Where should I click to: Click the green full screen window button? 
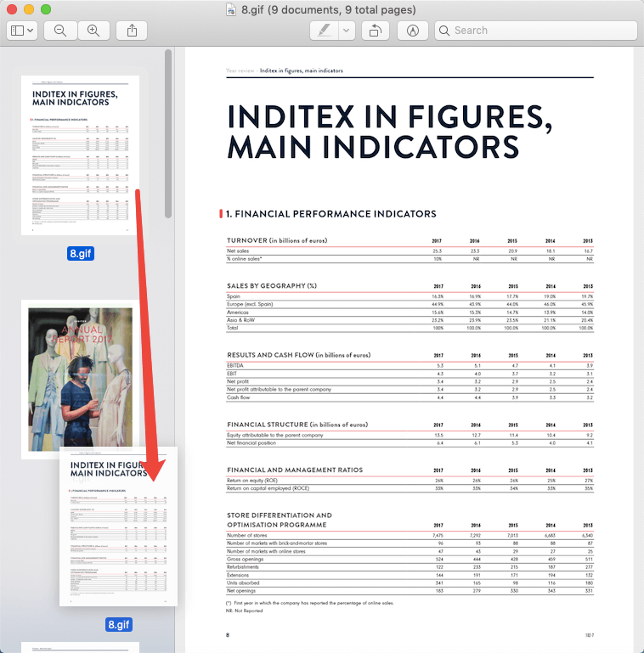coord(46,9)
